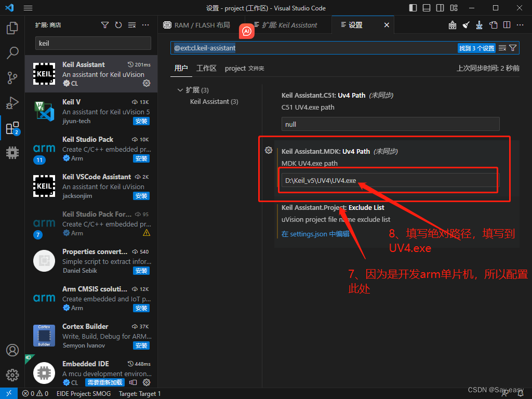532x399 pixels.
Task: Clear the settings search input
Action: 502,48
